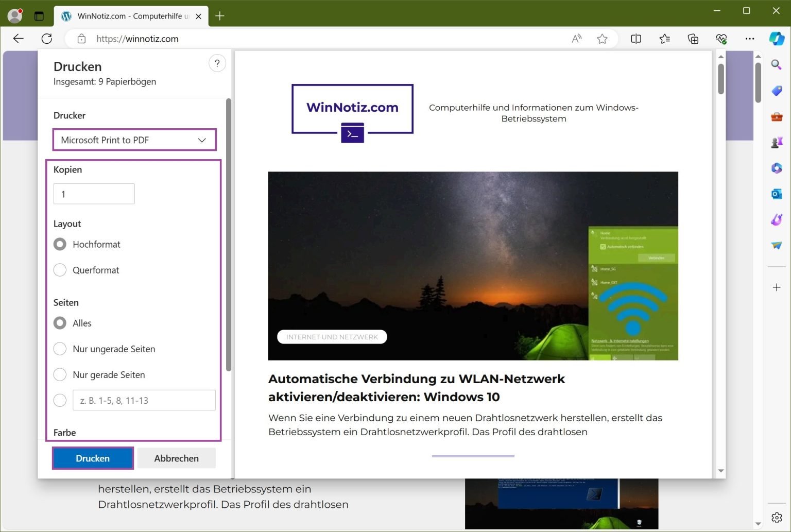Image resolution: width=791 pixels, height=532 pixels.
Task: Open the Read Aloud icon in address bar
Action: pyautogui.click(x=576, y=39)
